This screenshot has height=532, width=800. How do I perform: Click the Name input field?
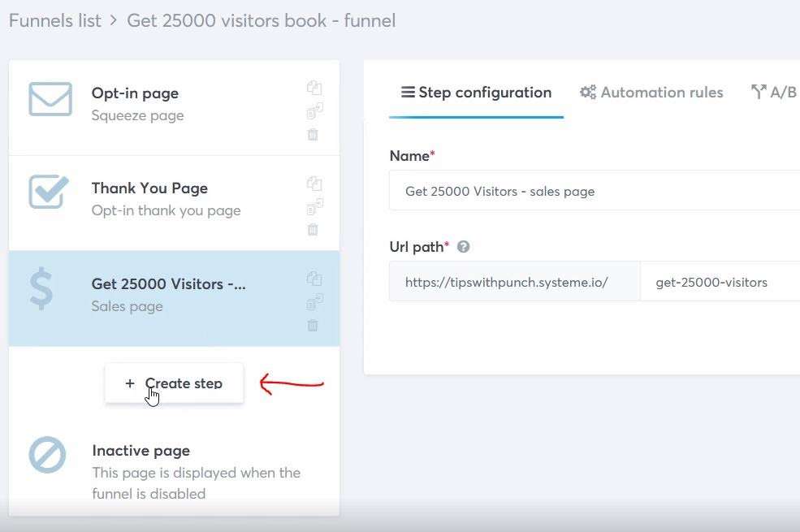(x=595, y=191)
